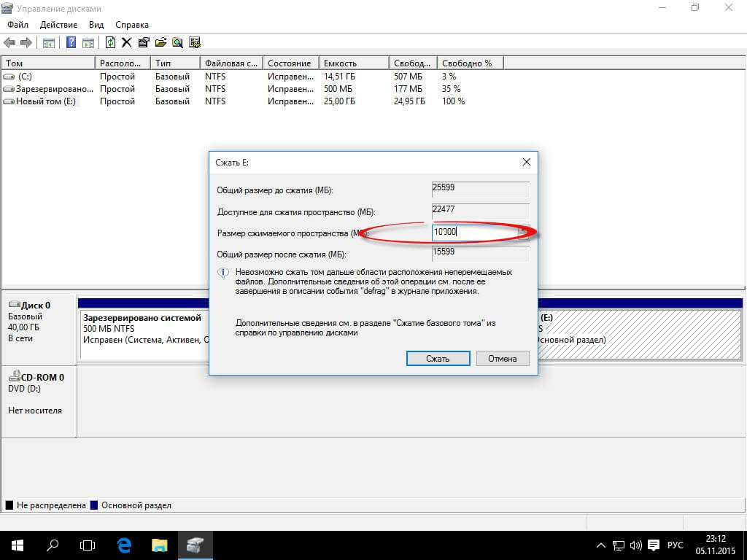747x560 pixels.
Task: Click the volume speaker tray icon
Action: pyautogui.click(x=636, y=545)
